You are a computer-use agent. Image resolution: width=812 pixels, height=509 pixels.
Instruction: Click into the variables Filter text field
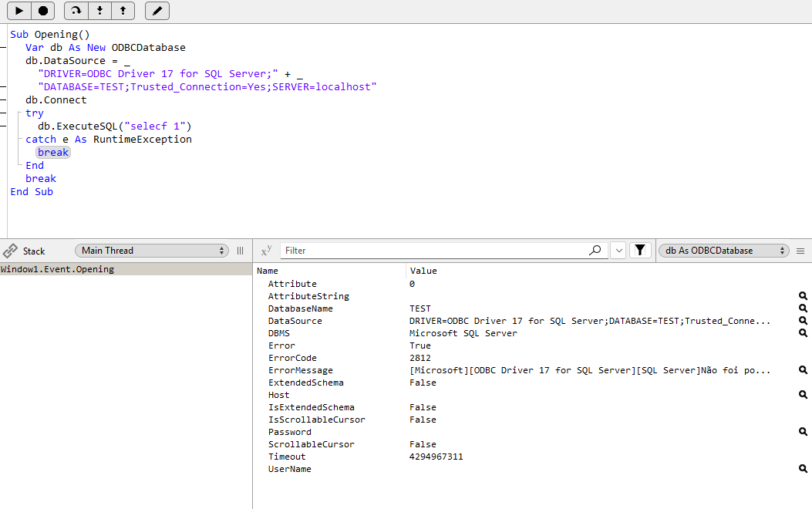[432, 251]
